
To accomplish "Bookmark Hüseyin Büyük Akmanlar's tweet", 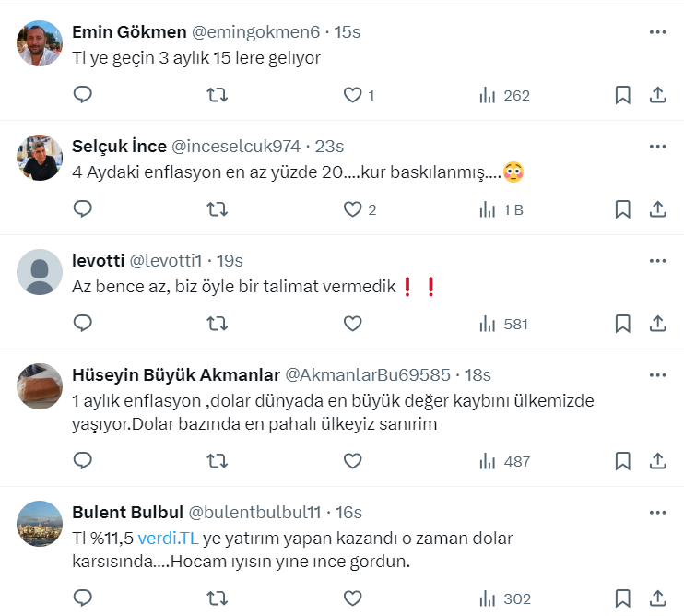I will [x=622, y=461].
